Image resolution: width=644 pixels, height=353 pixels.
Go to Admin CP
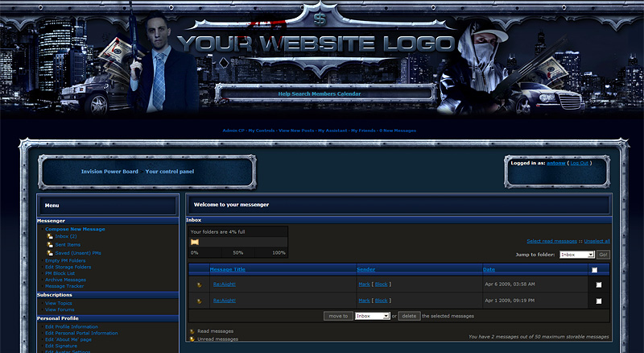coord(233,131)
